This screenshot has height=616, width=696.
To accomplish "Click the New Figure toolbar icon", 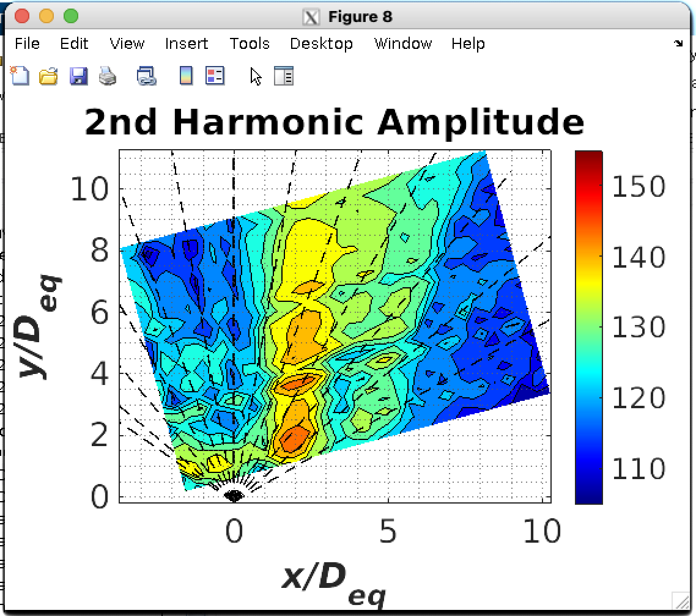I will tap(20, 76).
